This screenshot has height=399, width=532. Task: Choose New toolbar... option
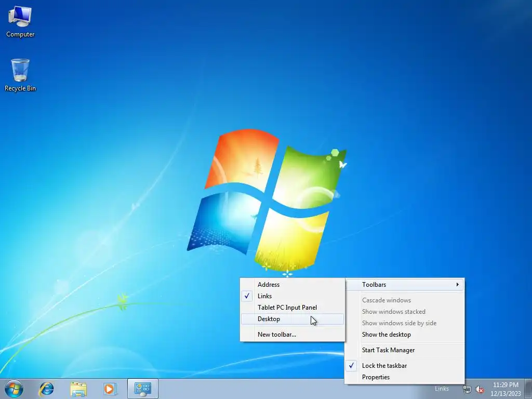[x=292, y=335]
